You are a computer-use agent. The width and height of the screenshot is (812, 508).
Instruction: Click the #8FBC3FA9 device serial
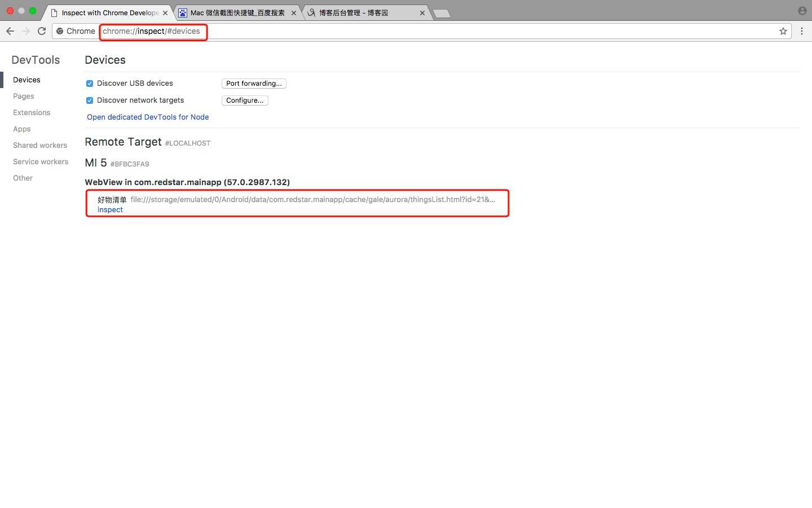click(130, 164)
